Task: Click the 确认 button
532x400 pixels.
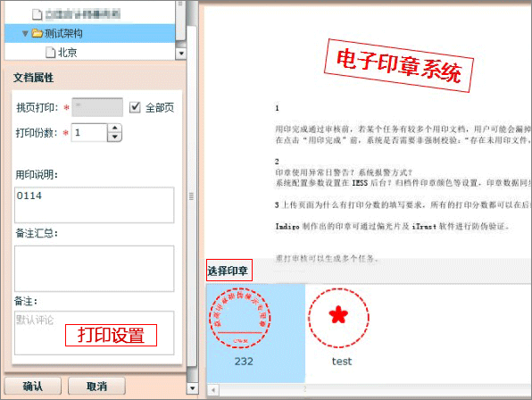Action: coord(32,386)
